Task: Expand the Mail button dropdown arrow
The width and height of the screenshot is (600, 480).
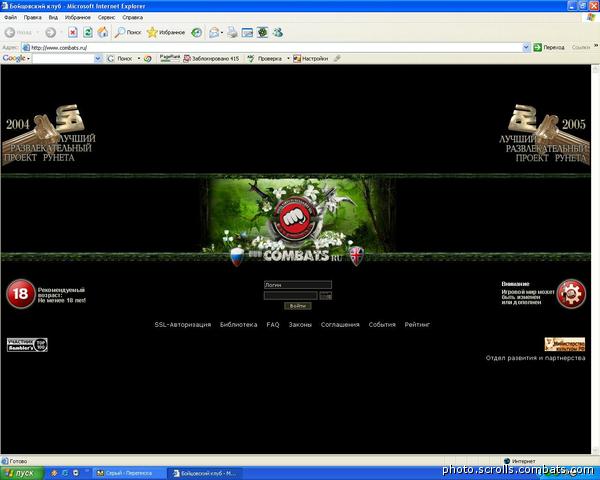Action: (222, 33)
